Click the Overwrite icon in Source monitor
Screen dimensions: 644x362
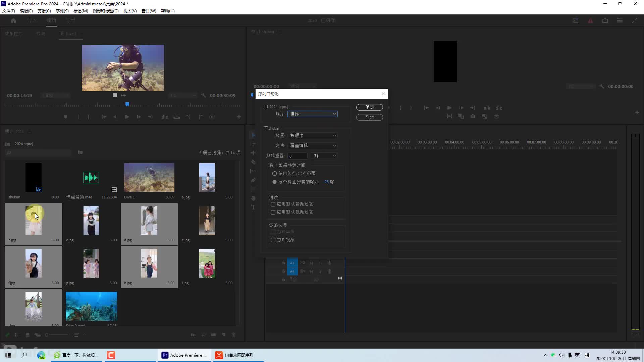tap(176, 117)
